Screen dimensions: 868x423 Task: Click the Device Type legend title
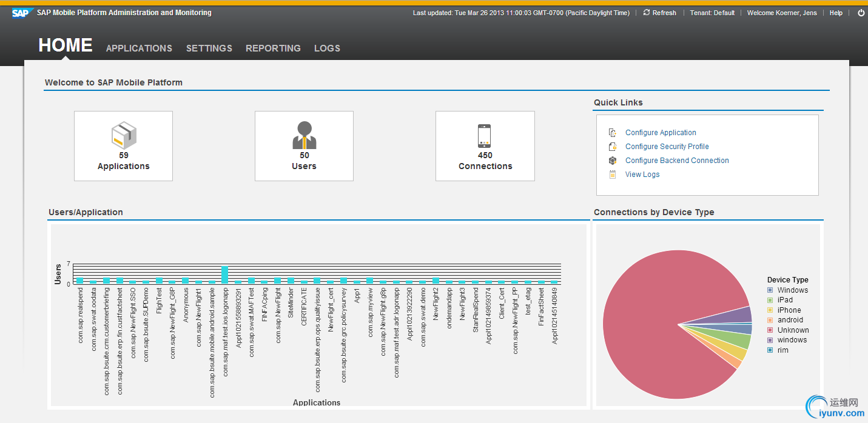coord(787,280)
